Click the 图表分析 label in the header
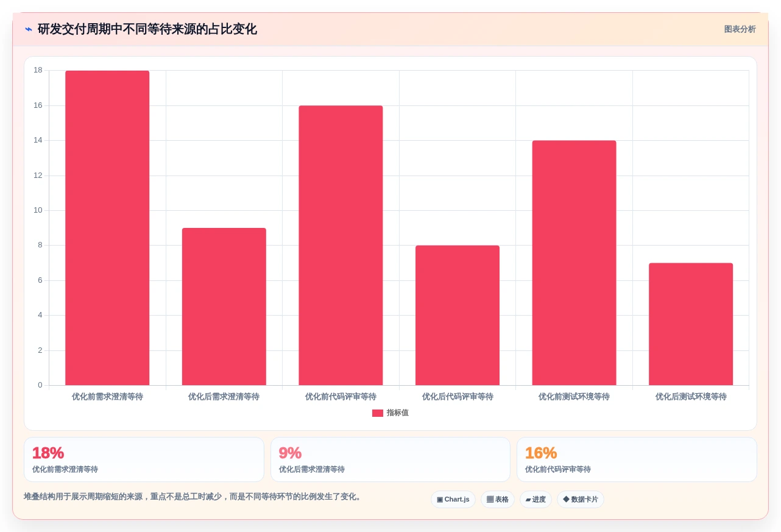The height and width of the screenshot is (532, 781). pos(740,29)
